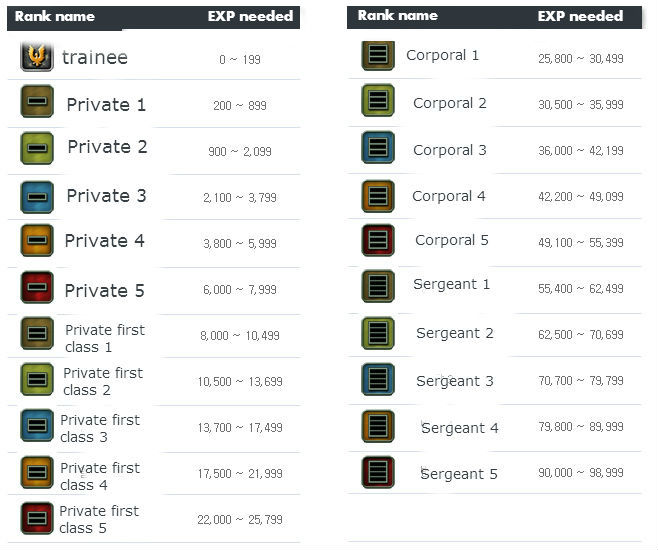Viewport: 658px width, 550px height.
Task: Select the green Private 2 badge icon
Action: [37, 148]
